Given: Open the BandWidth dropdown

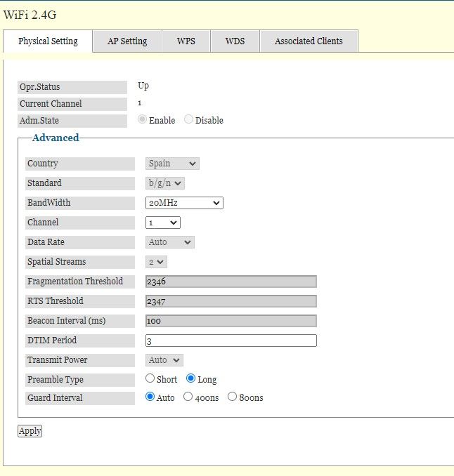Looking at the screenshot, I should point(184,203).
